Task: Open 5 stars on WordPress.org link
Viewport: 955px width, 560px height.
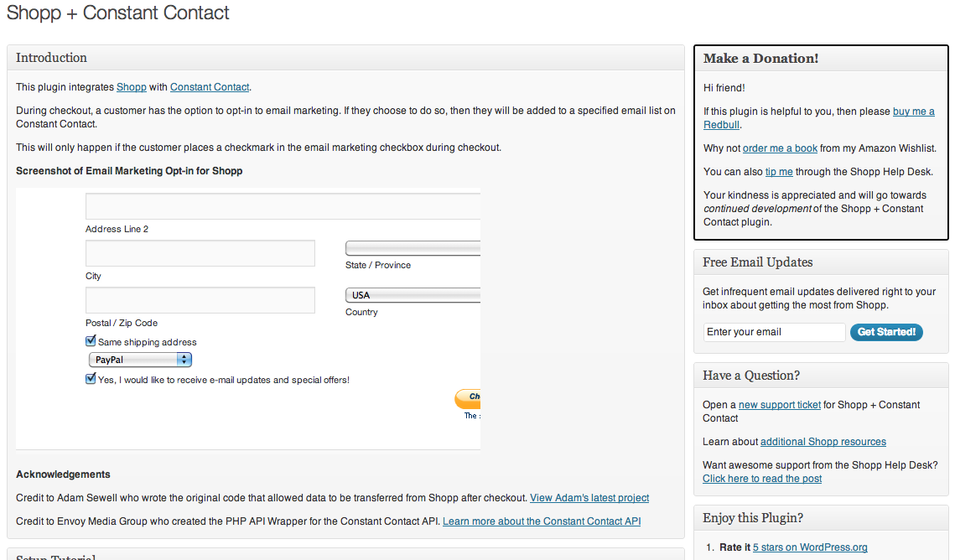Action: (810, 547)
